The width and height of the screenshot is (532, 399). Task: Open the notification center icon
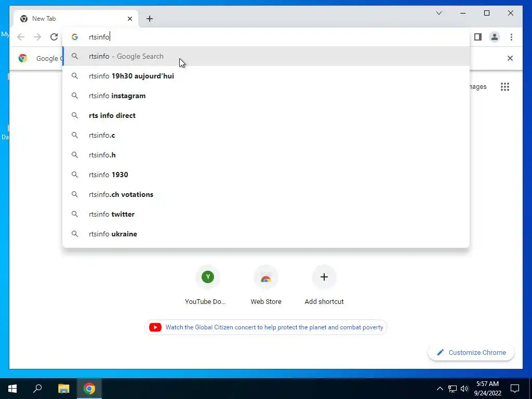[x=515, y=389]
